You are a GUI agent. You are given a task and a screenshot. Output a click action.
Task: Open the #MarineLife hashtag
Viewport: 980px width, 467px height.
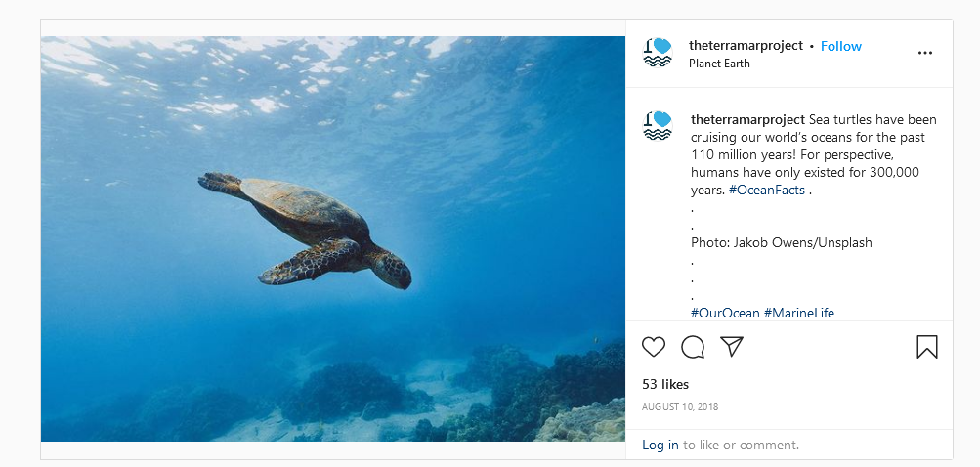pos(798,312)
